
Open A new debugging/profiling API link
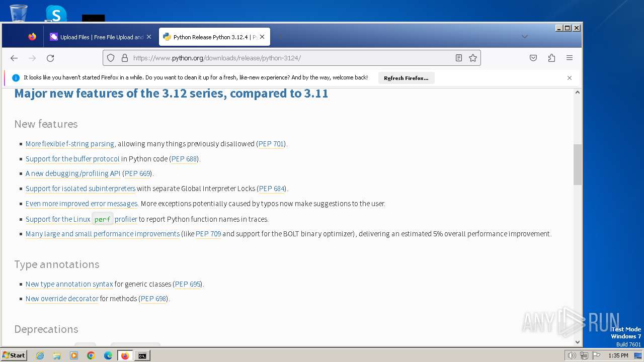73,173
